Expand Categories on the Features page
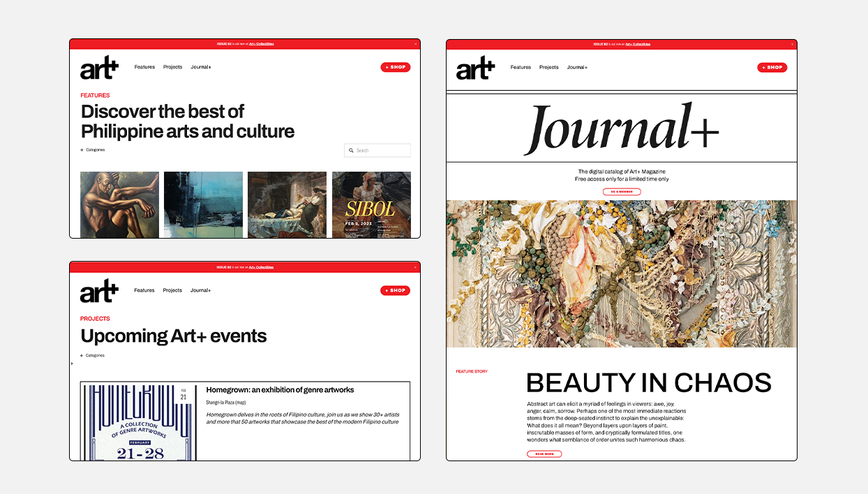 pyautogui.click(x=93, y=150)
